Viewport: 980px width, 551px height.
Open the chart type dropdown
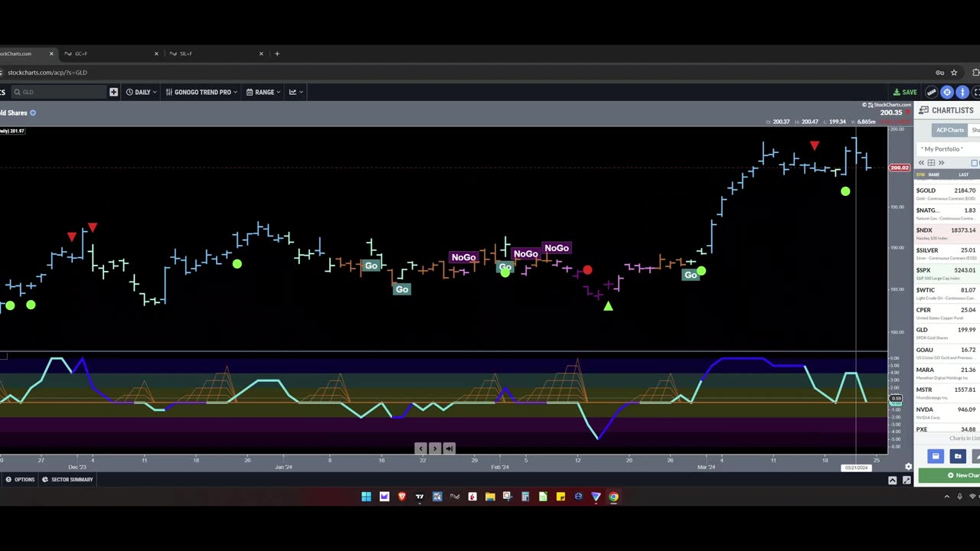point(296,92)
